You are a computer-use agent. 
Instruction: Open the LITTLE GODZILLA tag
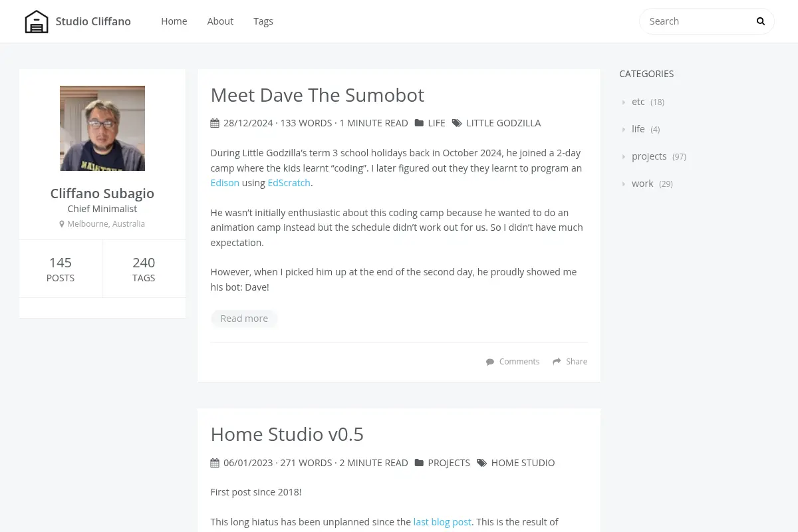tap(503, 123)
